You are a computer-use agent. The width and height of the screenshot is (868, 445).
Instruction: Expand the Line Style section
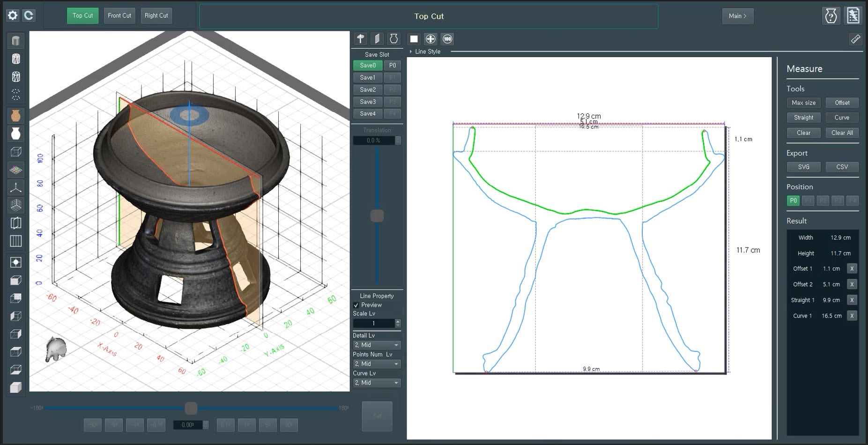click(x=425, y=52)
